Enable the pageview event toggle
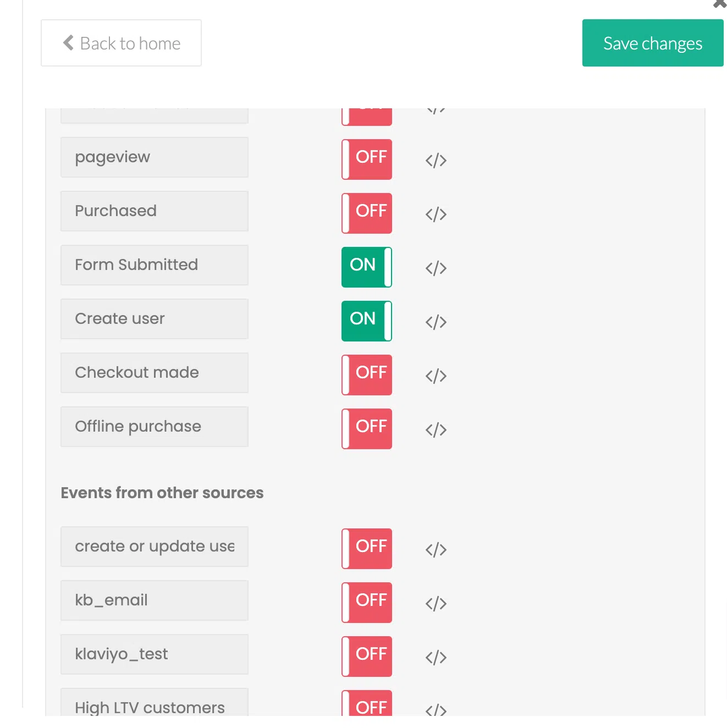 367,159
